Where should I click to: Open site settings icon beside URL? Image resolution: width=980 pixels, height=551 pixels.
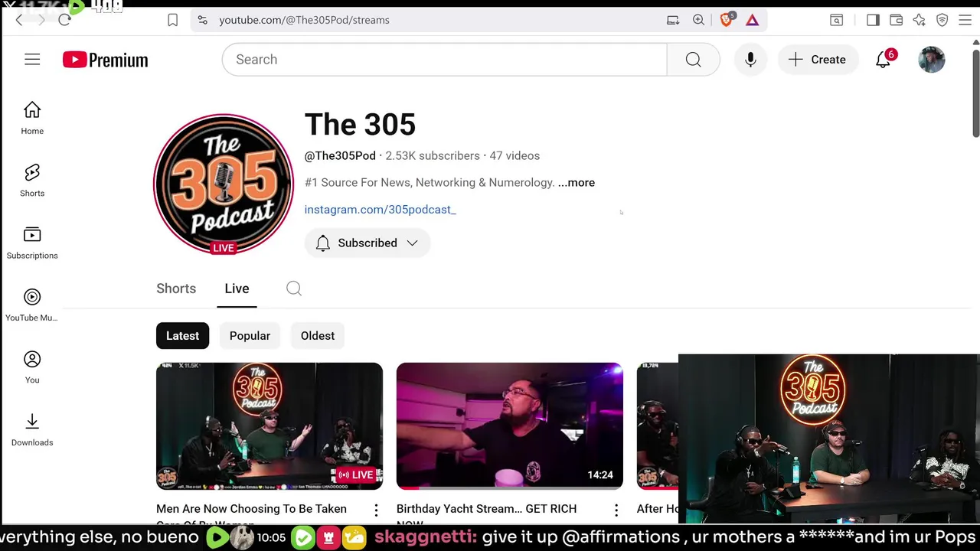point(202,20)
